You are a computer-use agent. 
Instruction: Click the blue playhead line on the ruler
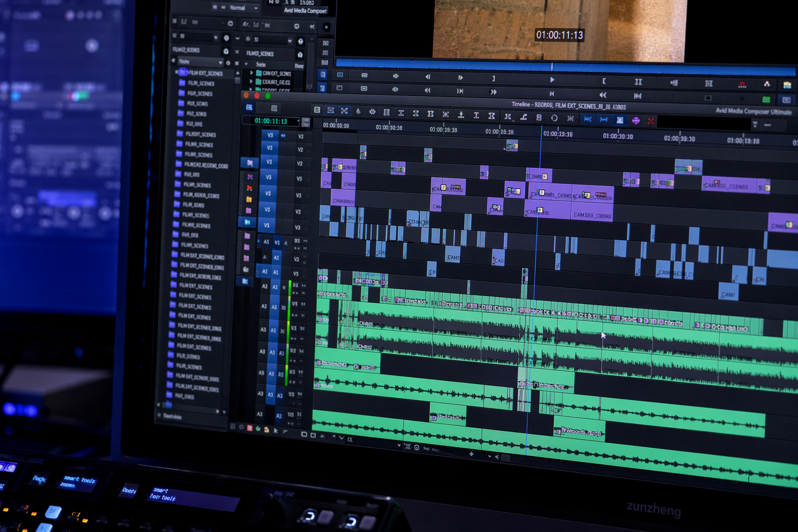click(x=541, y=132)
